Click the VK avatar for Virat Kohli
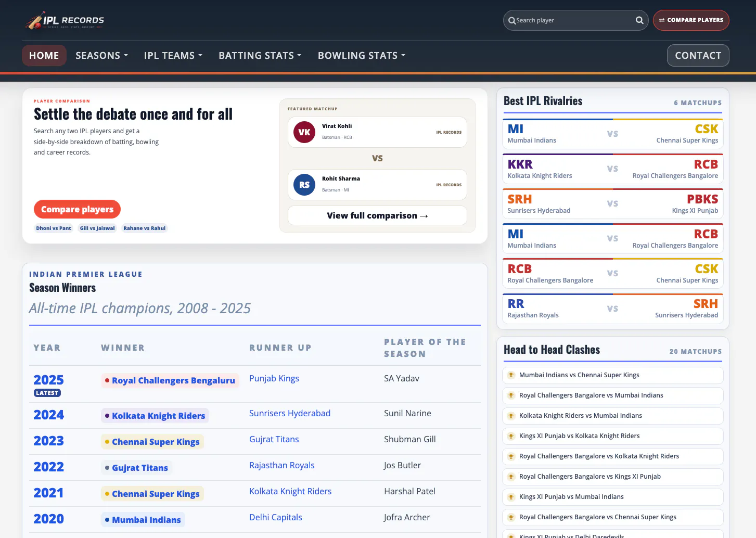The width and height of the screenshot is (756, 538). [x=304, y=132]
